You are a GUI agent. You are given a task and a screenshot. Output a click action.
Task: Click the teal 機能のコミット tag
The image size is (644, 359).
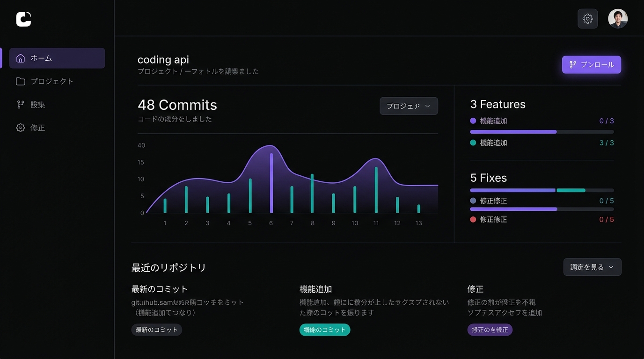(x=325, y=330)
